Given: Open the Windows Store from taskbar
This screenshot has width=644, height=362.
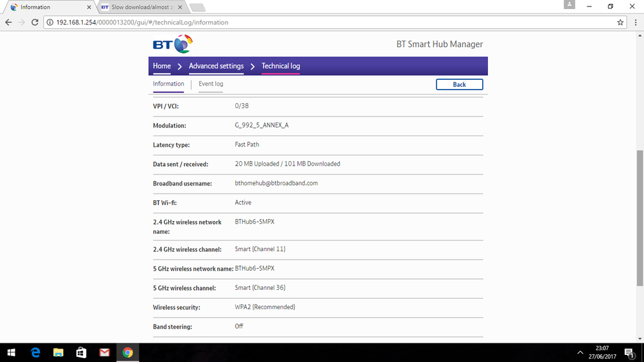Looking at the screenshot, I should click(81, 352).
